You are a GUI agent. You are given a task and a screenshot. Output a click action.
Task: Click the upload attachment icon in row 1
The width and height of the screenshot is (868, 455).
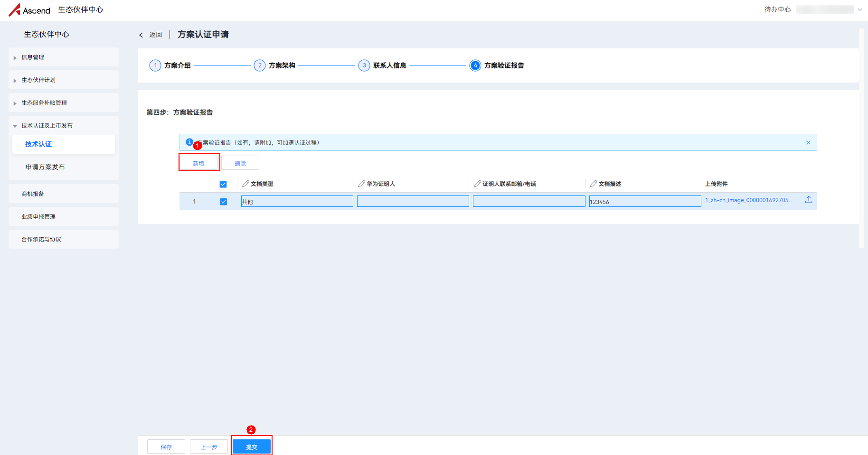point(809,200)
